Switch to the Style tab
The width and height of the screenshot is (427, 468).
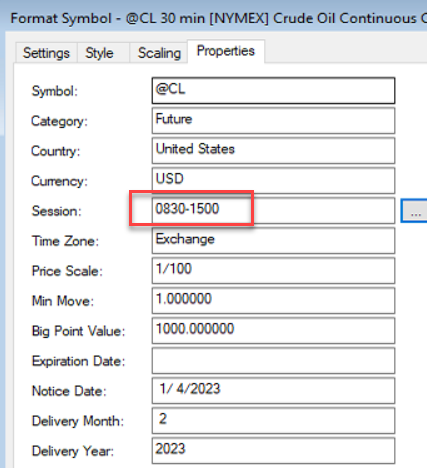coord(99,53)
